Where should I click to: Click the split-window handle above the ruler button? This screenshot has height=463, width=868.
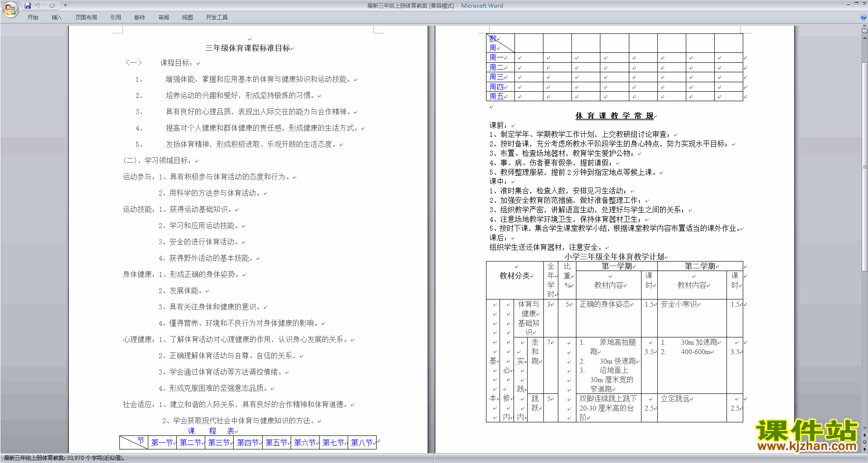tap(865, 26)
